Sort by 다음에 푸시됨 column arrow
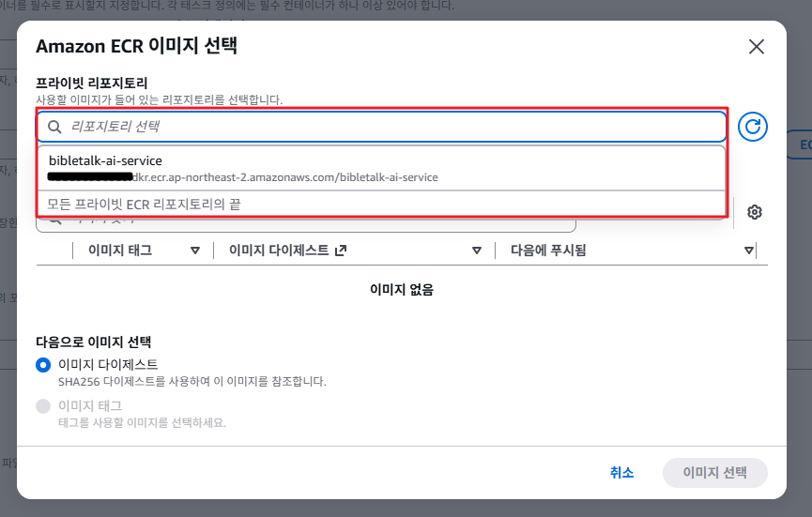The image size is (812, 517). pos(749,251)
